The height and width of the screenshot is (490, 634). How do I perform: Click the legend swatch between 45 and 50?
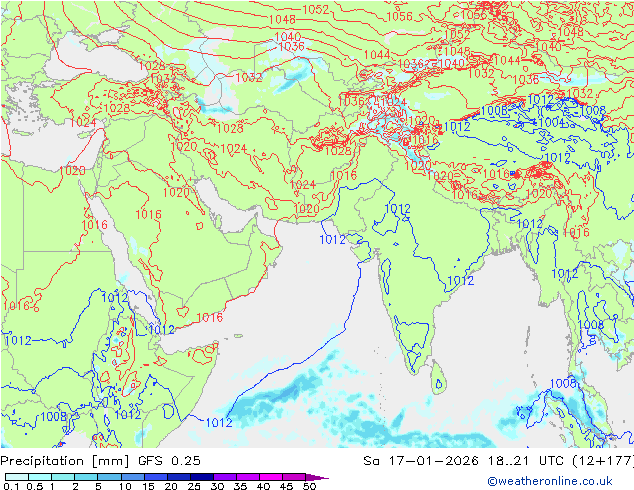294,477
